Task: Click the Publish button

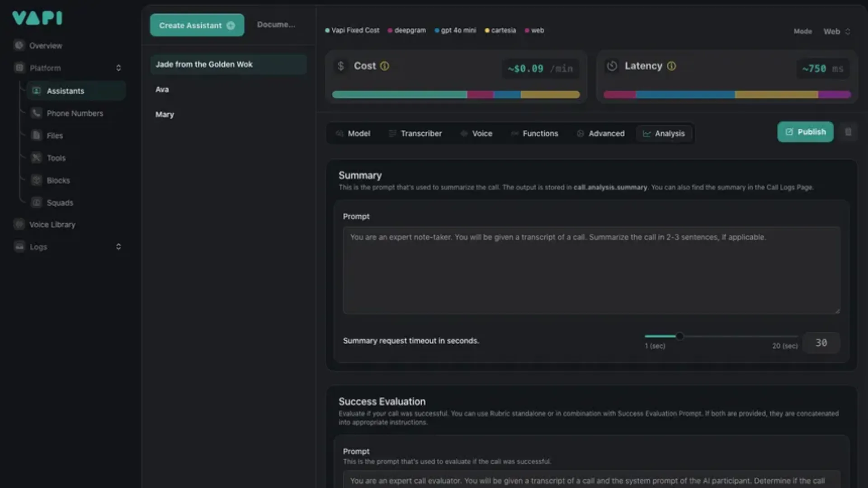Action: 805,132
